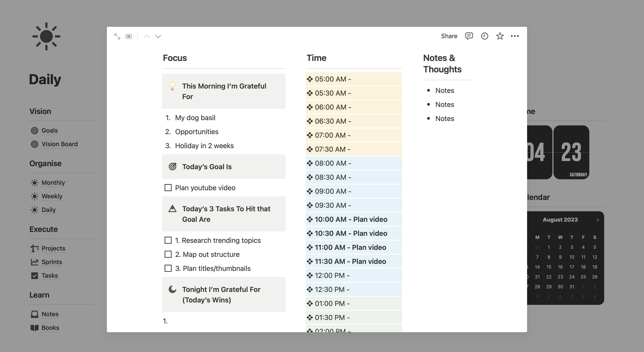This screenshot has height=352, width=644.
Task: Click the peek mode layout icon
Action: (129, 36)
